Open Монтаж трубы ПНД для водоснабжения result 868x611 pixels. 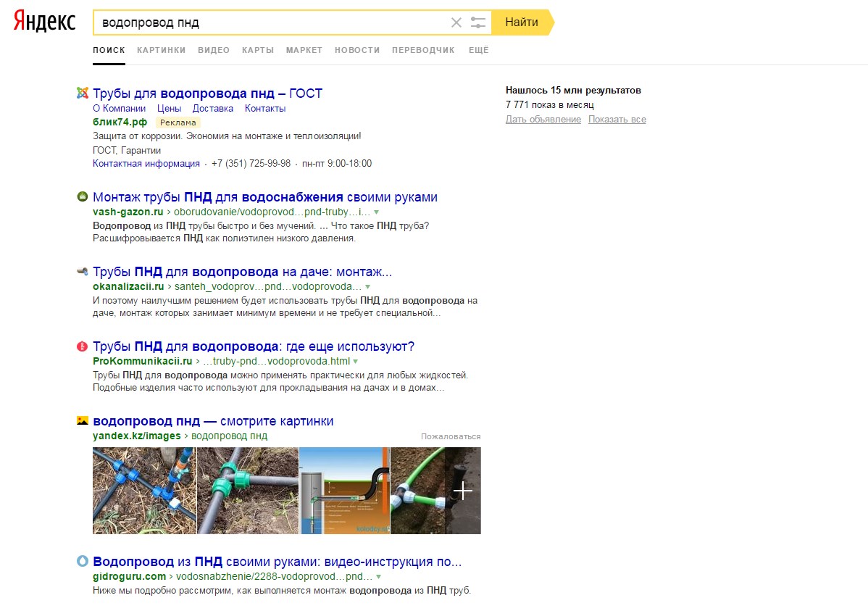pyautogui.click(x=265, y=196)
